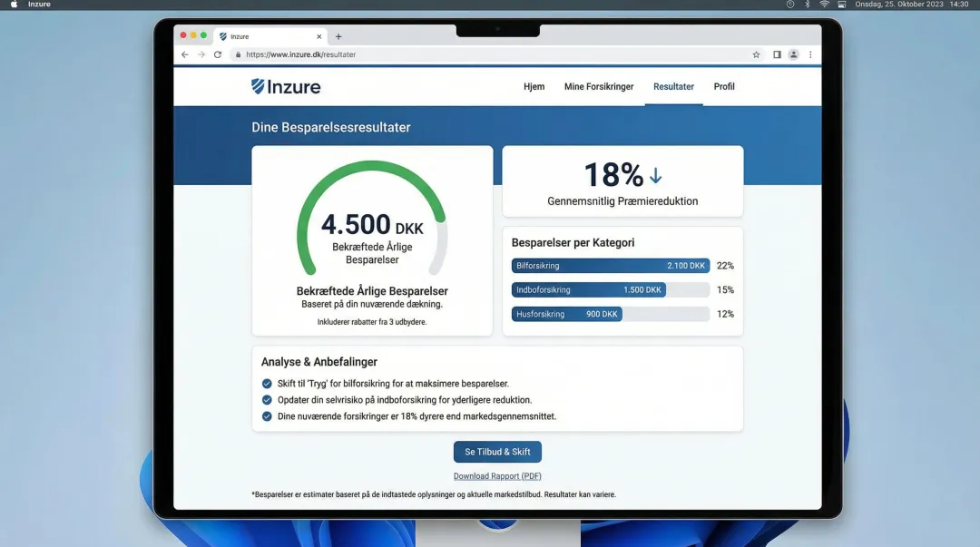Navigate to the Hjem page

534,86
